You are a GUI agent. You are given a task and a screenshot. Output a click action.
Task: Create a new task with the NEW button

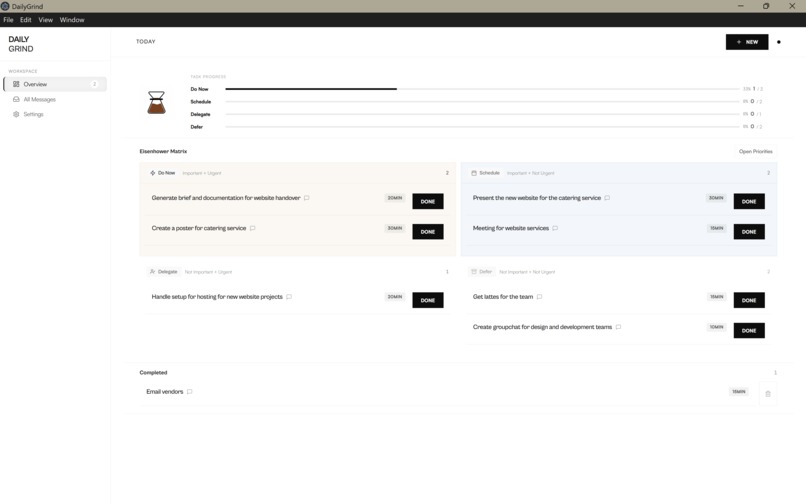point(747,42)
